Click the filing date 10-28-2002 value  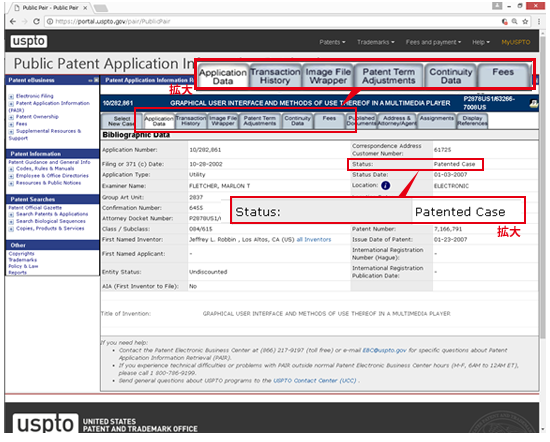point(206,165)
